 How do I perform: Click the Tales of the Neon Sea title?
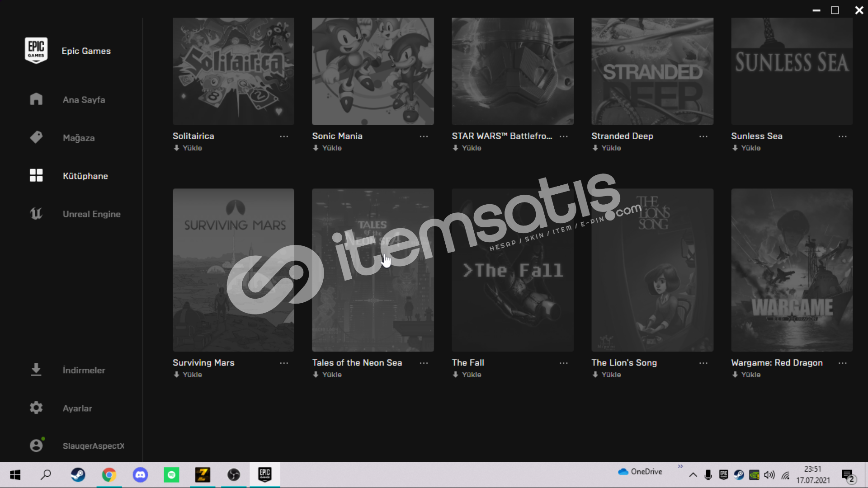coord(357,363)
